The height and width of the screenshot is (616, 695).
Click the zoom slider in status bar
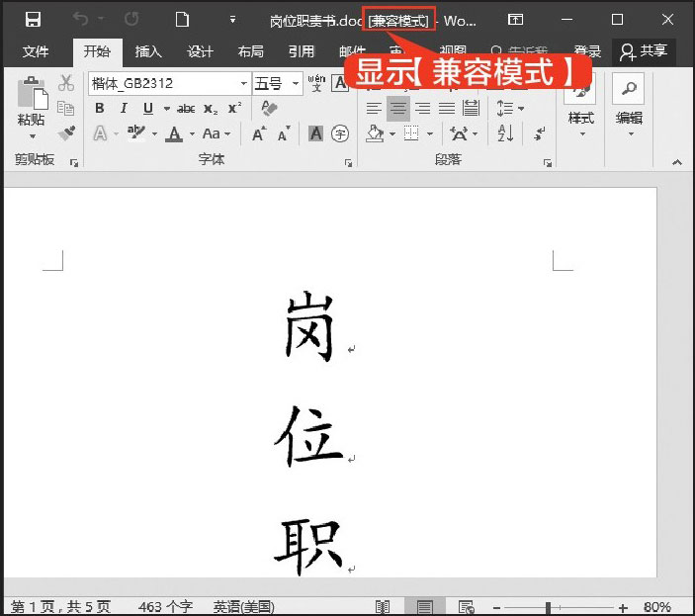[548, 606]
